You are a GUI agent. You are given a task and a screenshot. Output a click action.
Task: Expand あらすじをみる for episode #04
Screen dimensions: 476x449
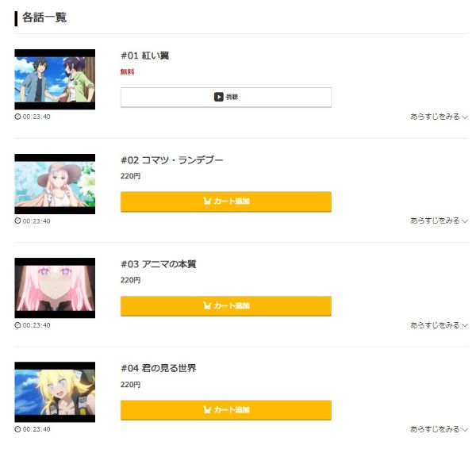pos(439,429)
